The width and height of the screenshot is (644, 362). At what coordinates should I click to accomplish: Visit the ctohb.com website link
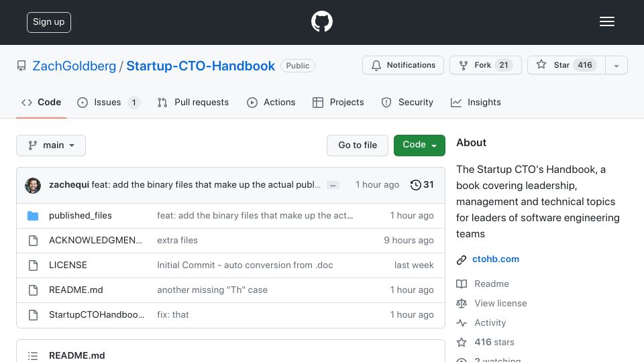pos(496,259)
